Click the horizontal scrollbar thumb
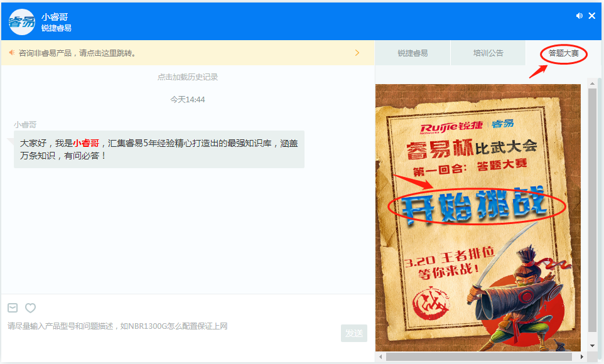The image size is (604, 364). [480, 356]
